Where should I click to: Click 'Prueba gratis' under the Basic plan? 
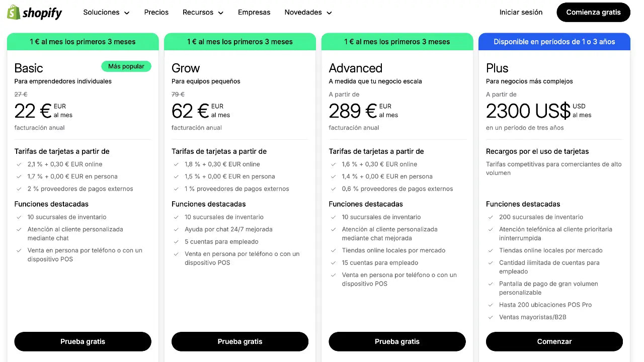pos(83,341)
